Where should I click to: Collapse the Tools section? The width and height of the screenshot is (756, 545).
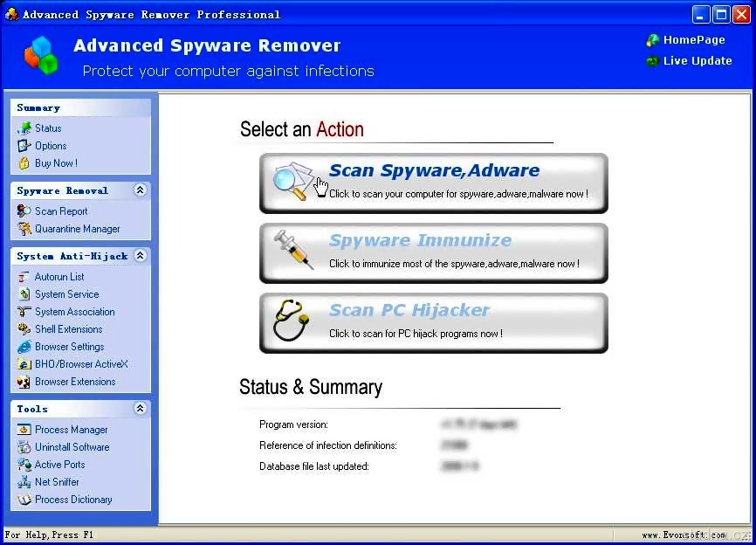(x=140, y=409)
